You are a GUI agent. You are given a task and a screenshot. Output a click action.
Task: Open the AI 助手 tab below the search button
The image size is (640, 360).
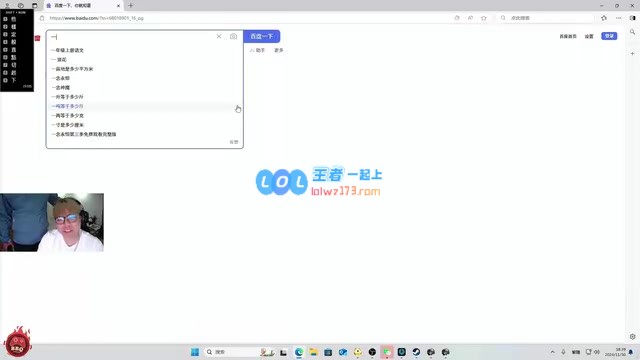tap(258, 50)
